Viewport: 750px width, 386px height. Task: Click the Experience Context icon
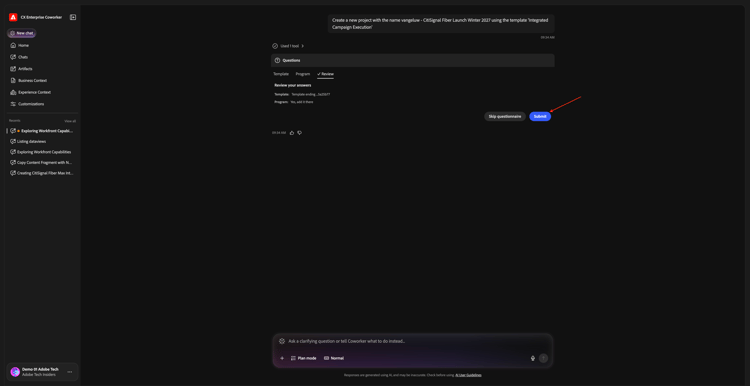(x=13, y=92)
